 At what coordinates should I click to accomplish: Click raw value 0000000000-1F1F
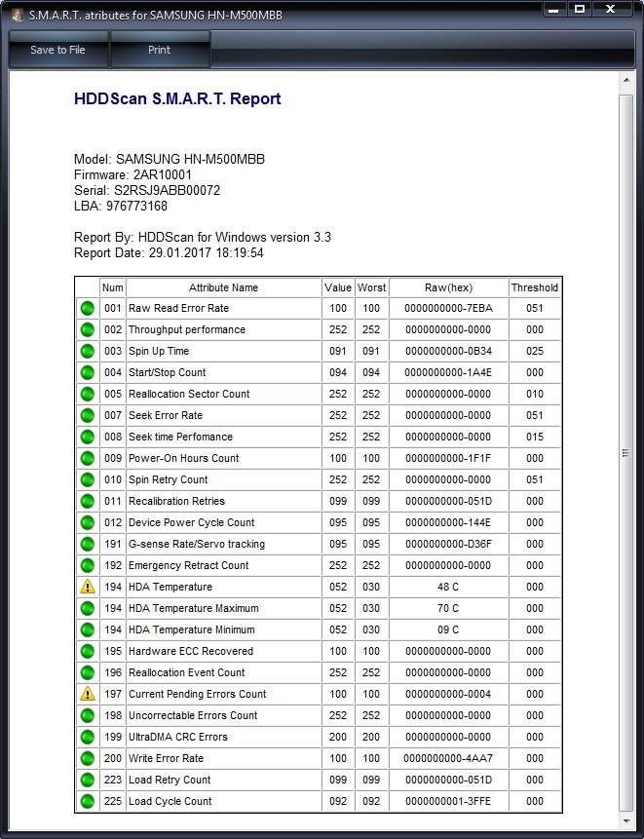[x=448, y=458]
